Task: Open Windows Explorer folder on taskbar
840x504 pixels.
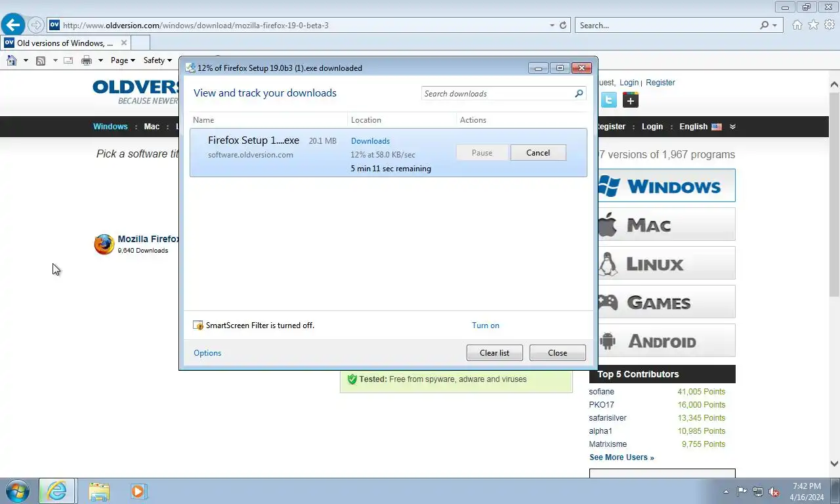Action: [99, 491]
